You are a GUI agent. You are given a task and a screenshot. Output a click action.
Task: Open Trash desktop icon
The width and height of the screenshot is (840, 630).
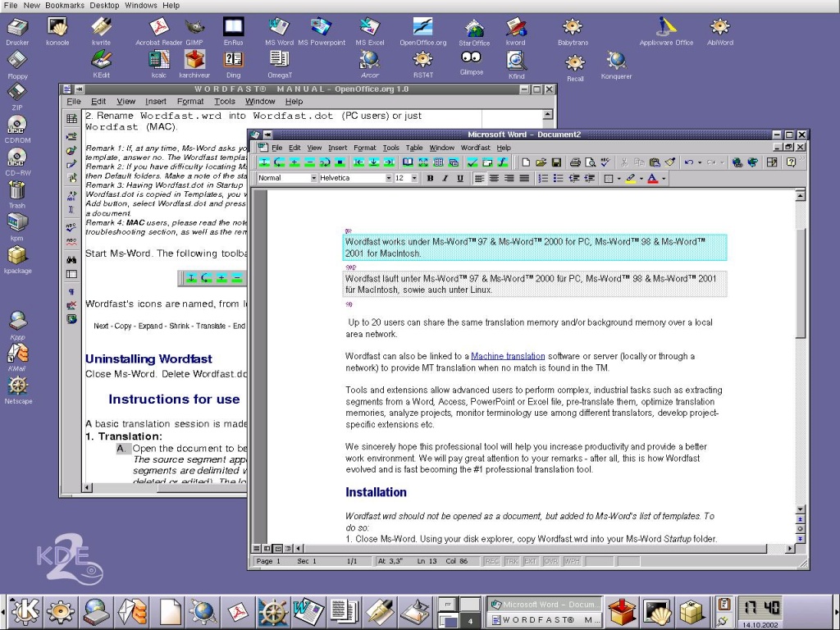[x=17, y=194]
